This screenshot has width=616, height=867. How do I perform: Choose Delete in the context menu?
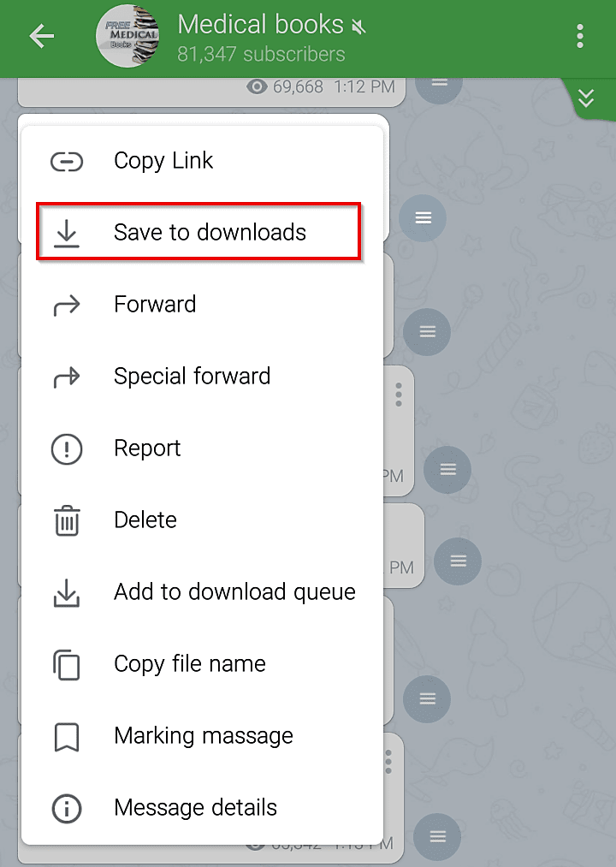point(203,520)
